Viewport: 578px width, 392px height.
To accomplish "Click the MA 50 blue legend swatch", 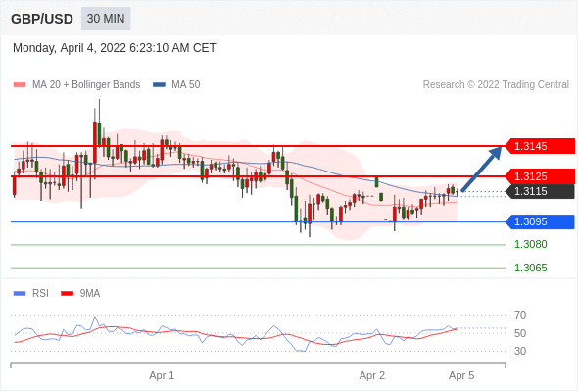I will pos(159,85).
